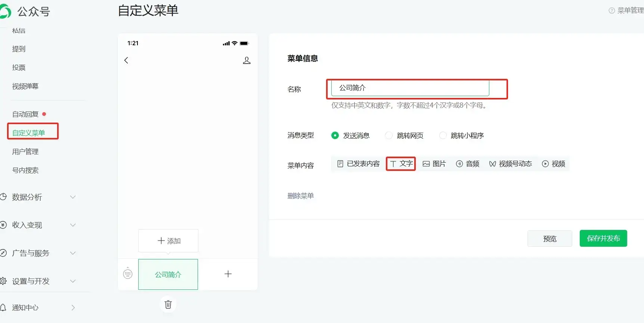Select 跳转网页 radio button
Image resolution: width=644 pixels, height=323 pixels.
click(389, 135)
